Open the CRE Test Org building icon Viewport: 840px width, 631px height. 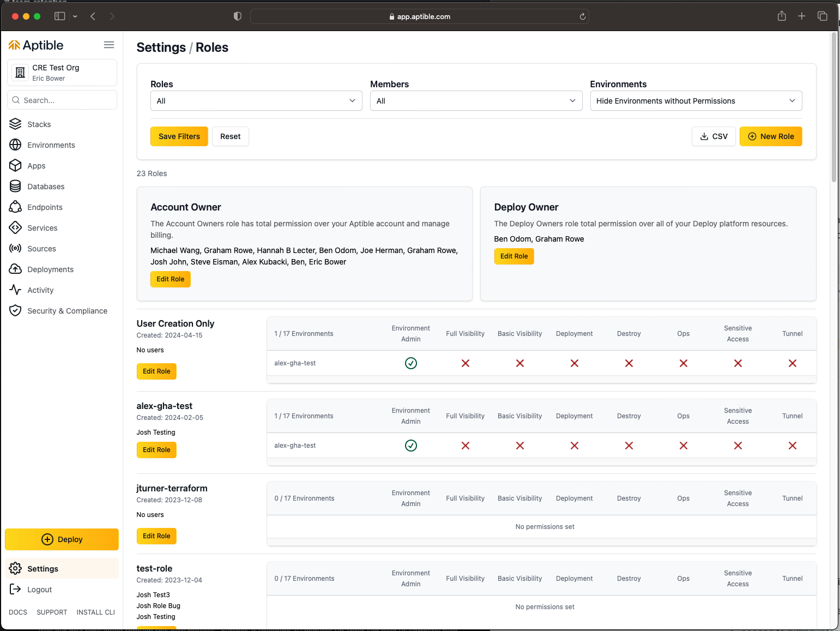point(20,73)
